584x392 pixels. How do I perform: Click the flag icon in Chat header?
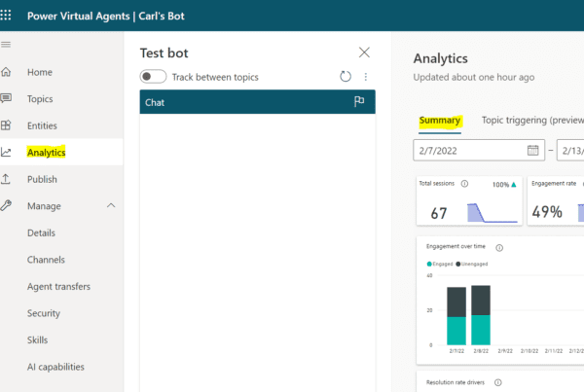coord(359,102)
